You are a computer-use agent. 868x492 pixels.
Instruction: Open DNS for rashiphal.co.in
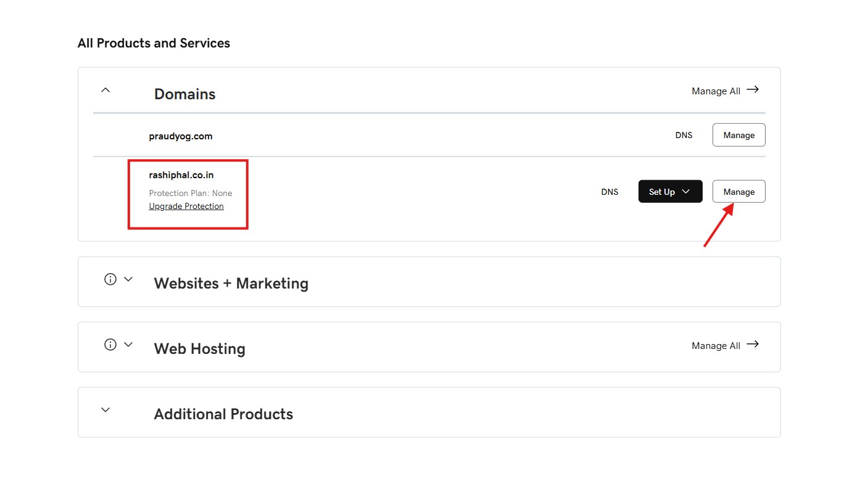[x=610, y=192]
